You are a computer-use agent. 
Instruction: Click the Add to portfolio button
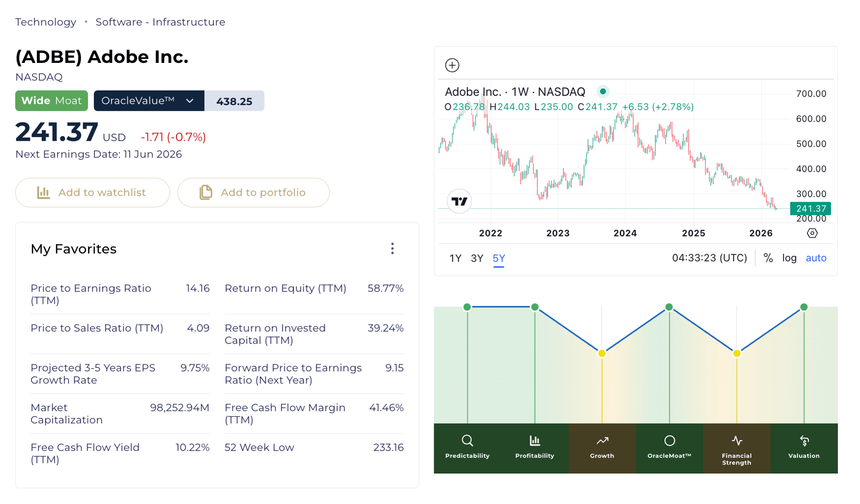point(253,193)
